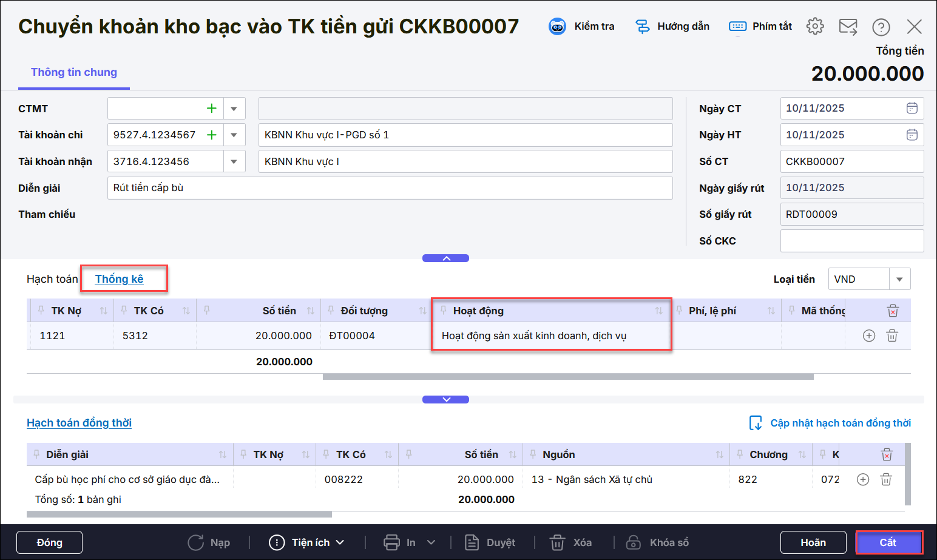Delete the 1121 accounting row via trash icon
The height and width of the screenshot is (560, 937).
(891, 336)
